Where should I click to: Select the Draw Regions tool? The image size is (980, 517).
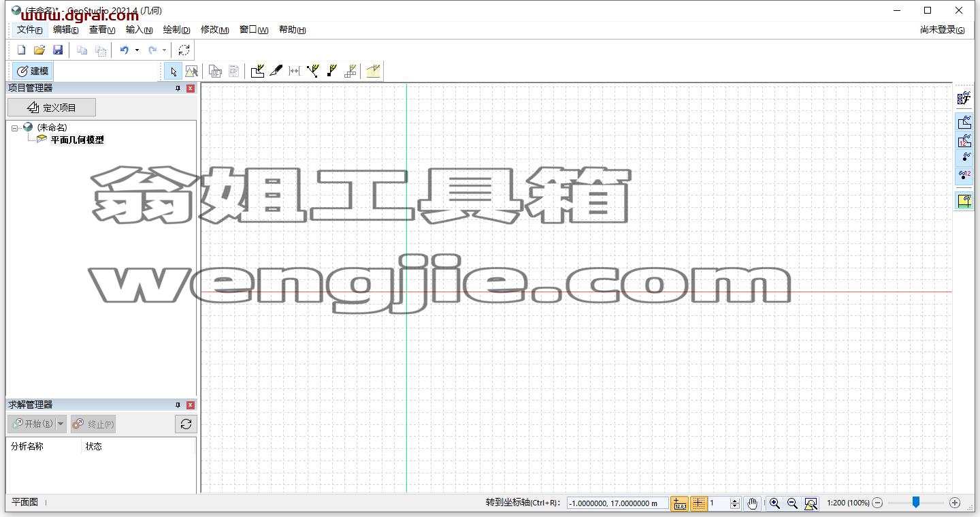click(257, 71)
